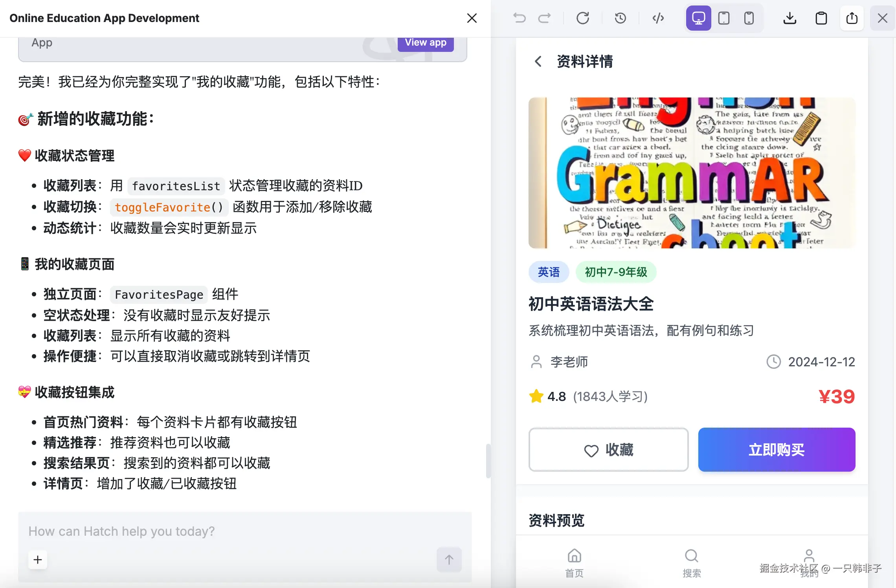Click the chat panel scrollbar
896x588 pixels.
point(488,461)
